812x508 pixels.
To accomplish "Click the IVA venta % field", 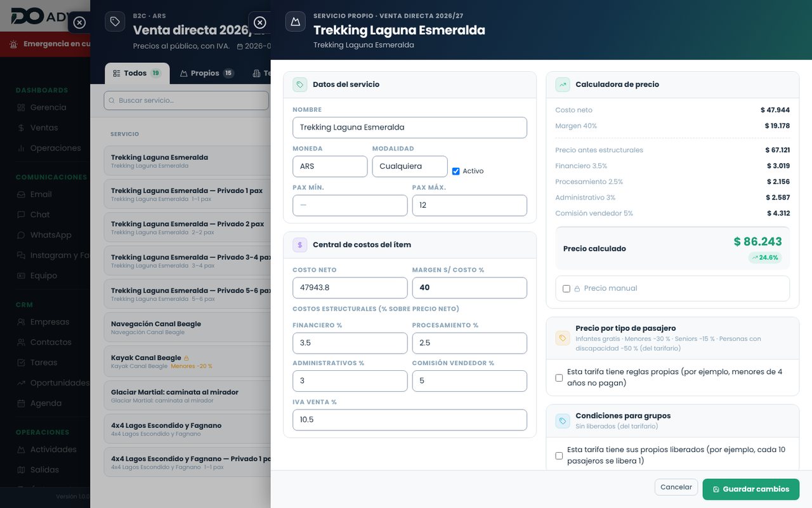I will tap(410, 420).
